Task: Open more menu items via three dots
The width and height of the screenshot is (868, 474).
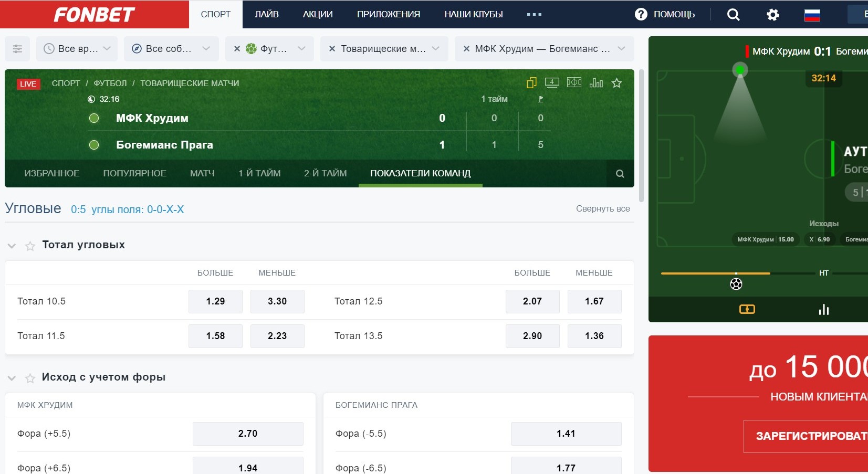Action: click(534, 14)
